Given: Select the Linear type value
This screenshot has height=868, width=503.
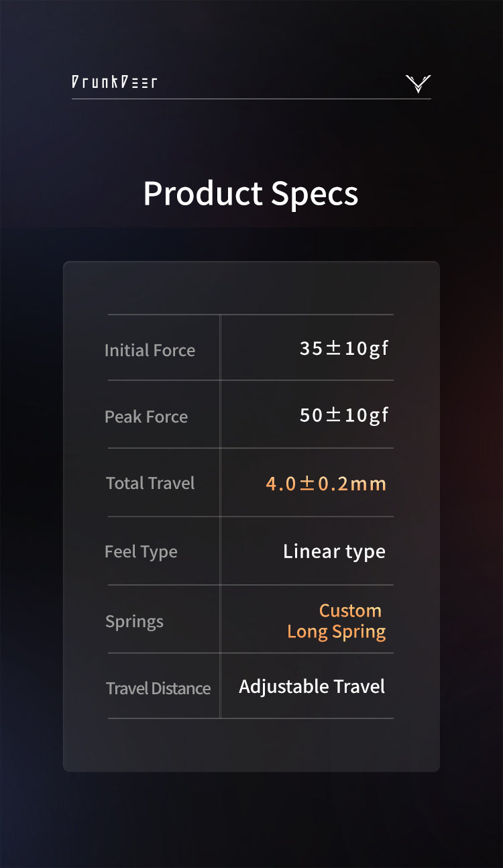Looking at the screenshot, I should (x=334, y=551).
